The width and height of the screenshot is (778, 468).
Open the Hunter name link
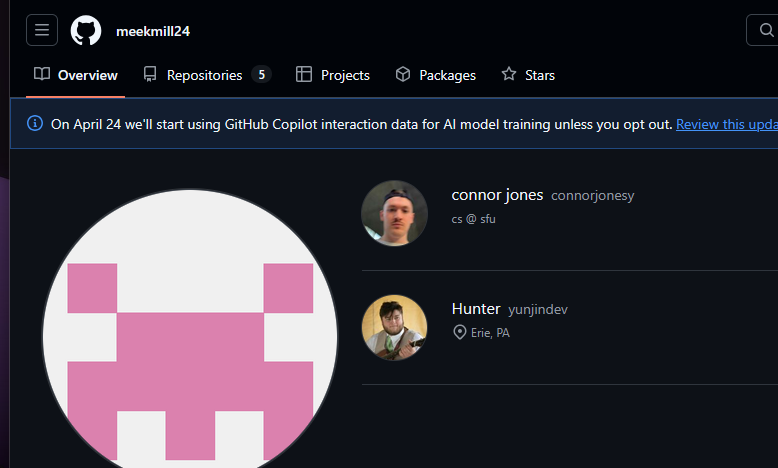tap(476, 309)
